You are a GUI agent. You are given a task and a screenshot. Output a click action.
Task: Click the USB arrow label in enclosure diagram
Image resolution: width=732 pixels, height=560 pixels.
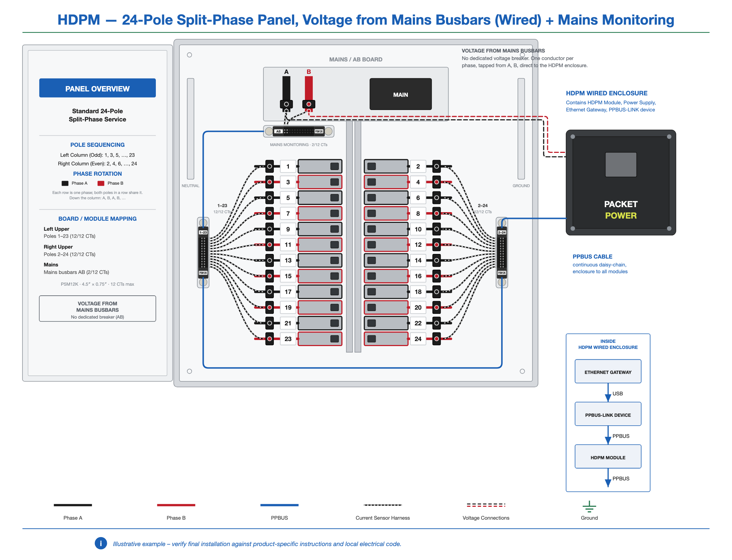[x=618, y=394]
